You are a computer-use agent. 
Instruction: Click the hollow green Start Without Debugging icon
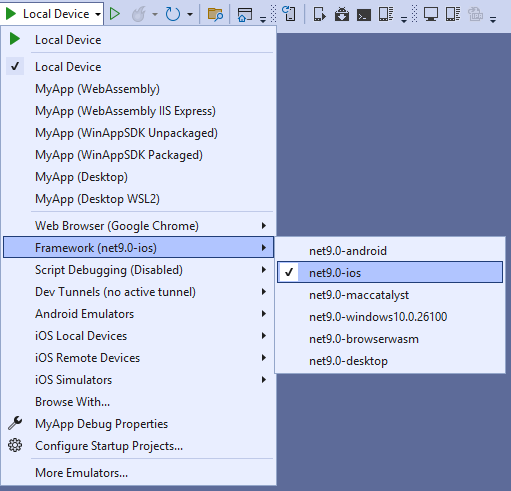point(115,14)
